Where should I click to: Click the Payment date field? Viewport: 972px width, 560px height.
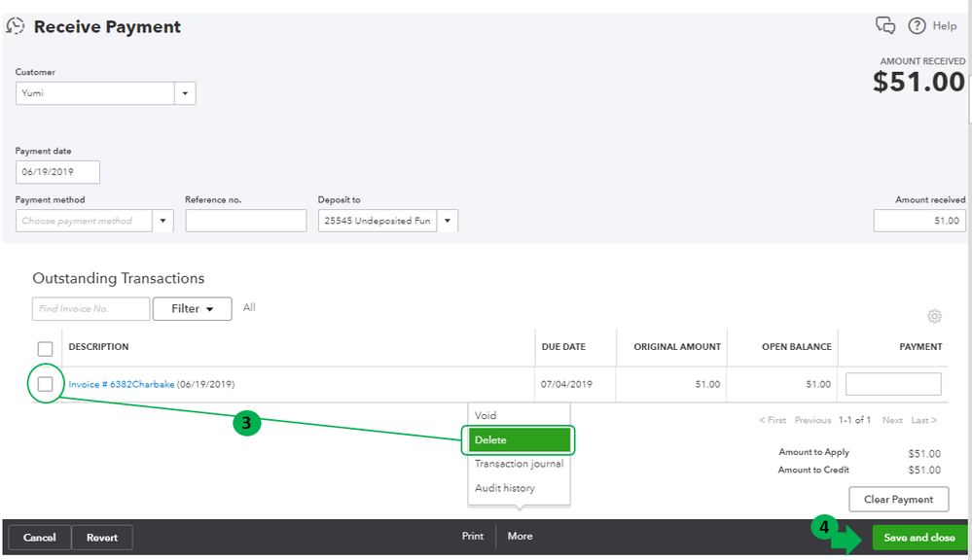tap(57, 172)
